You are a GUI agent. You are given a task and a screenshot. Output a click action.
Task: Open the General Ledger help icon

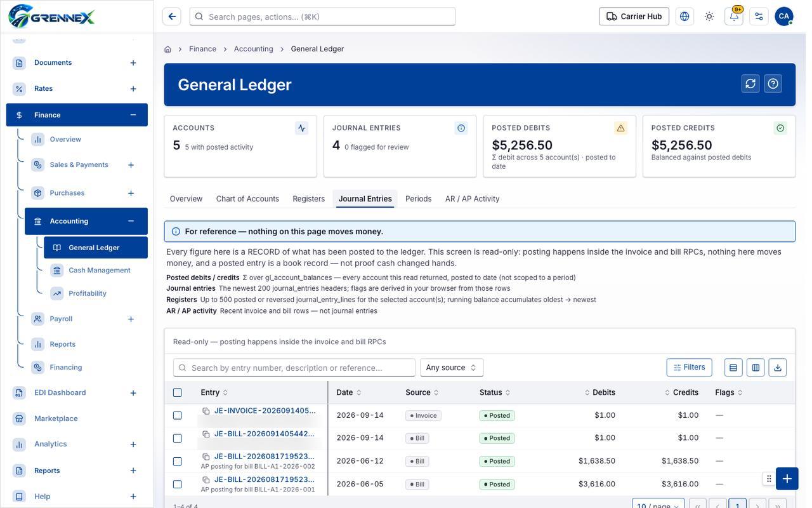(x=773, y=84)
